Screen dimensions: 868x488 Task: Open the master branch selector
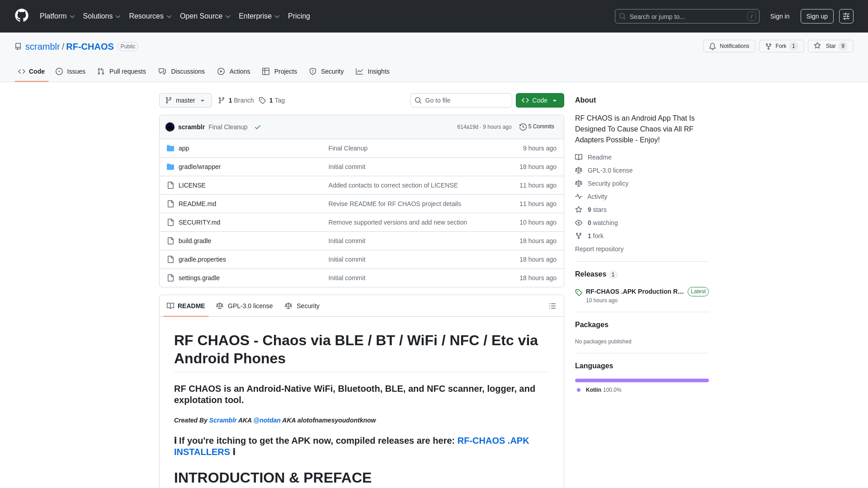(x=185, y=100)
